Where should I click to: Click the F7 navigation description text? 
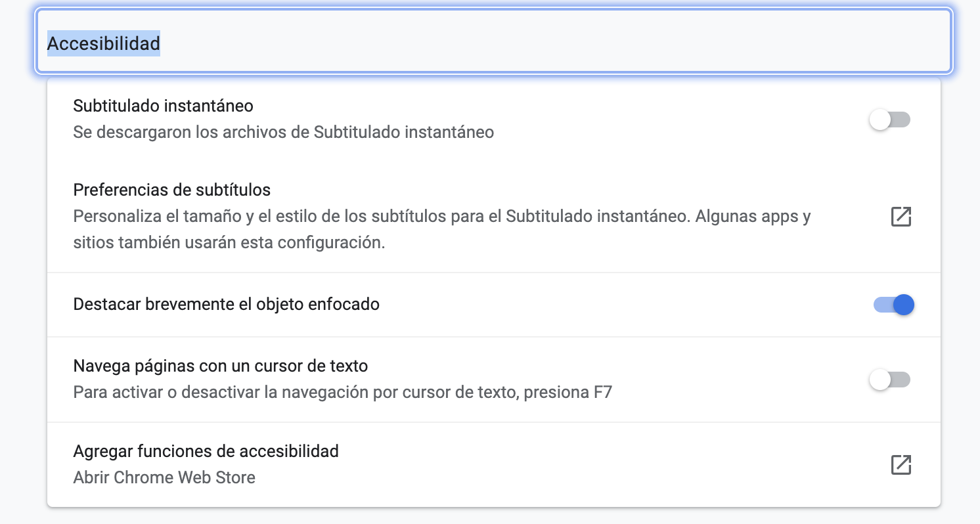[342, 391]
